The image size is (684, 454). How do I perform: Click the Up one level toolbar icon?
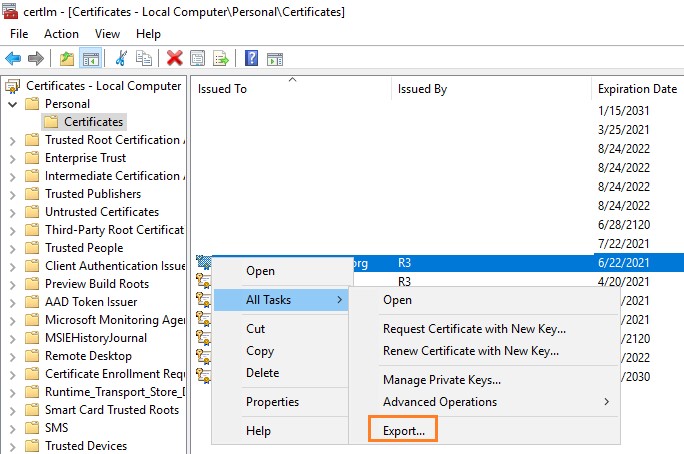click(x=67, y=58)
